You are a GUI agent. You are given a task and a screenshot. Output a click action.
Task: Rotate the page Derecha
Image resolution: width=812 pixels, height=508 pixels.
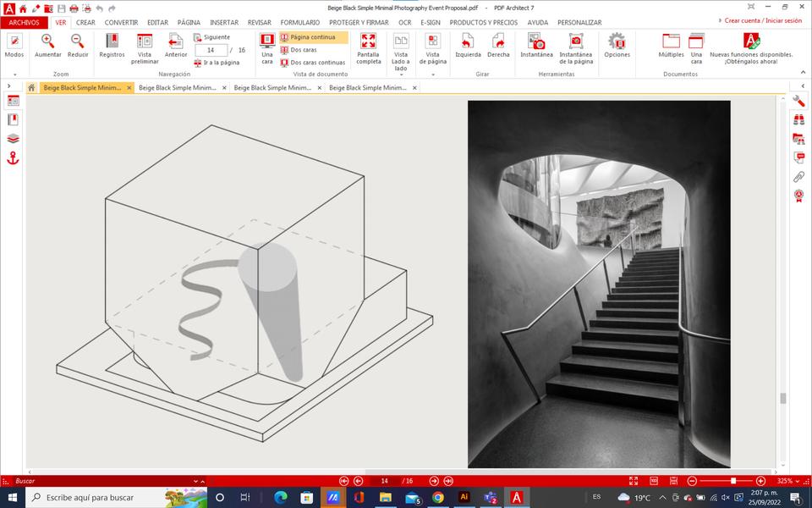(498, 46)
